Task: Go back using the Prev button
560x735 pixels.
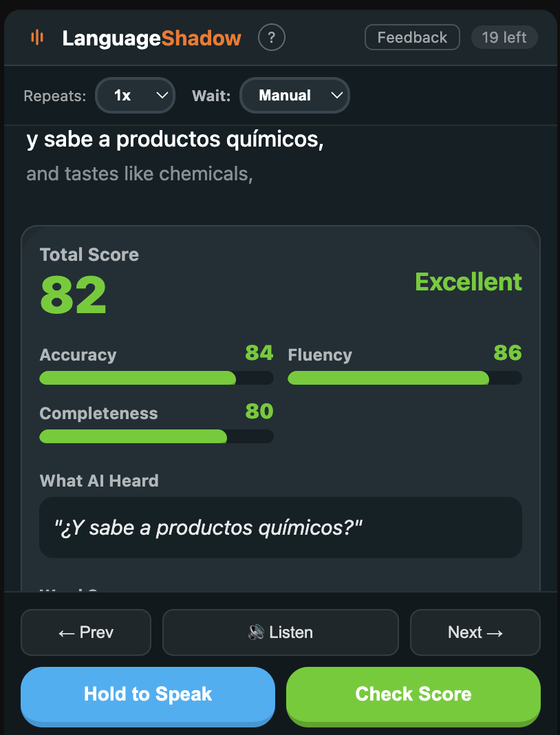Action: [x=85, y=632]
